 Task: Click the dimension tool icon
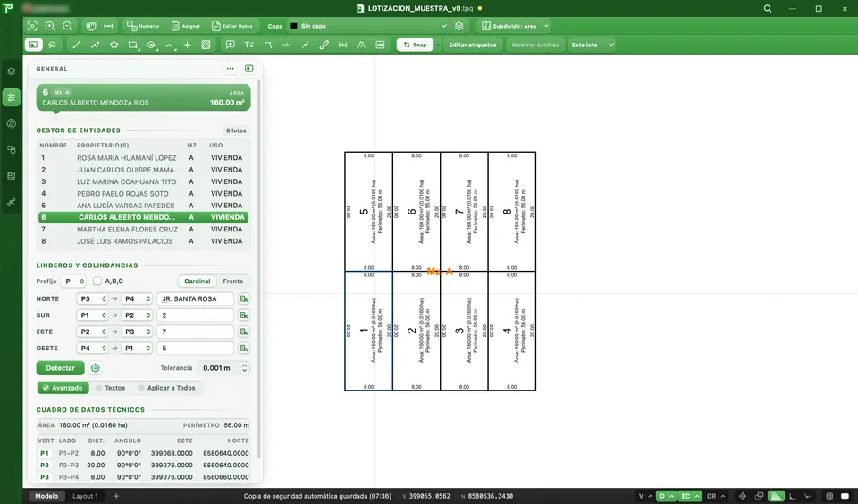[x=342, y=45]
